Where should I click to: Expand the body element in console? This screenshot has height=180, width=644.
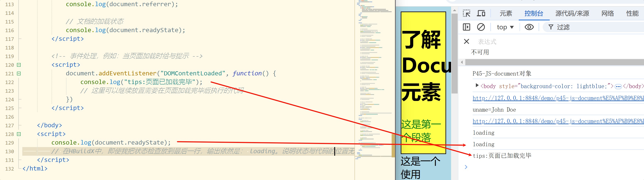click(477, 85)
